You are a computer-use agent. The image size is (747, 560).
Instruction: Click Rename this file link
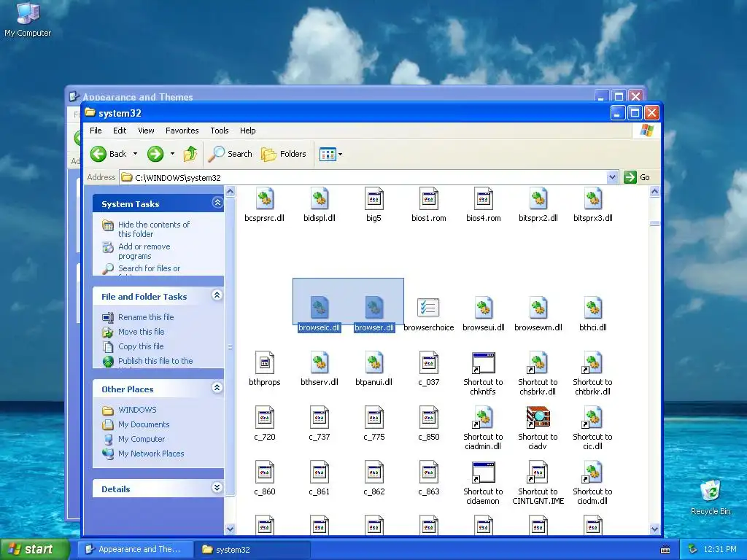tap(146, 317)
